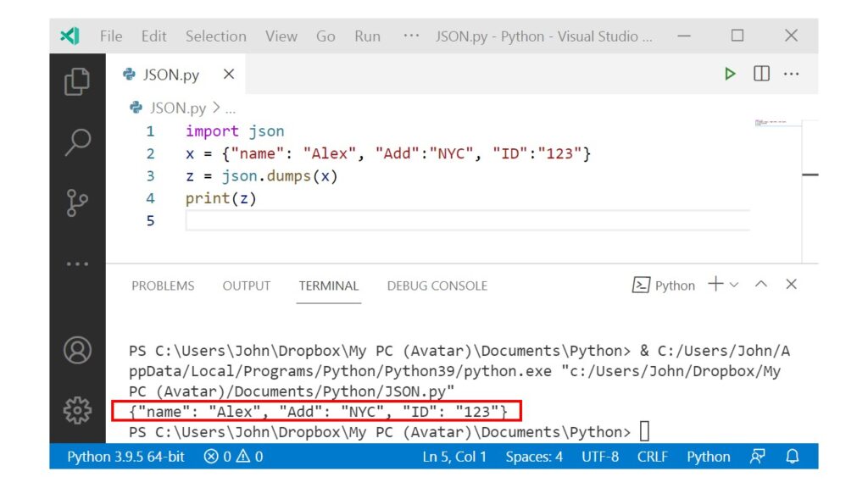Open notifications bell in status bar
Viewport: 868px width, 488px height.
(x=793, y=457)
